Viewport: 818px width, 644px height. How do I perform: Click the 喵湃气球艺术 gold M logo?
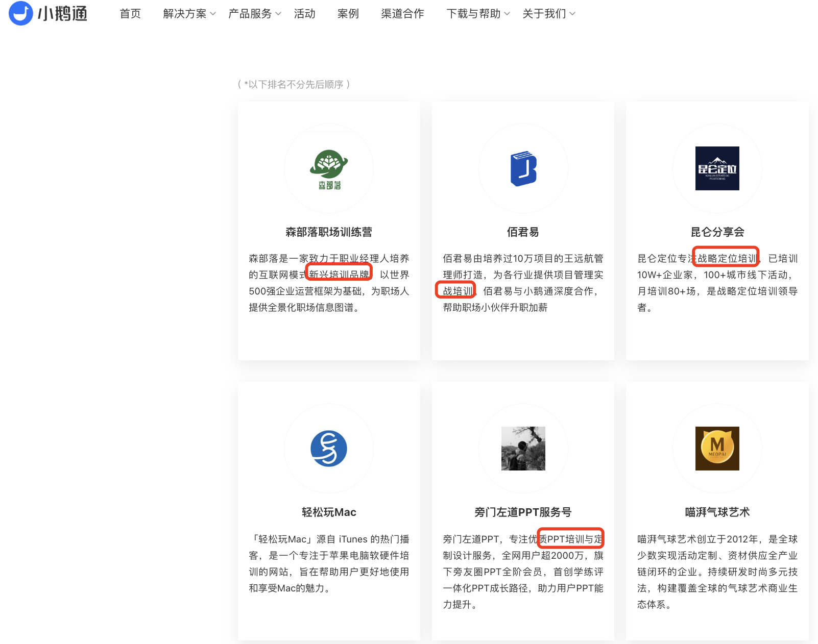click(x=717, y=449)
